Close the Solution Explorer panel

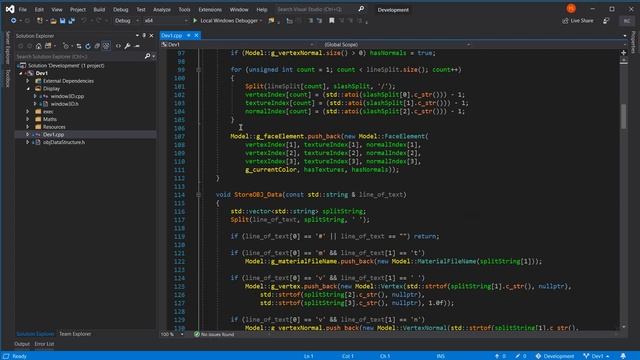[x=151, y=36]
